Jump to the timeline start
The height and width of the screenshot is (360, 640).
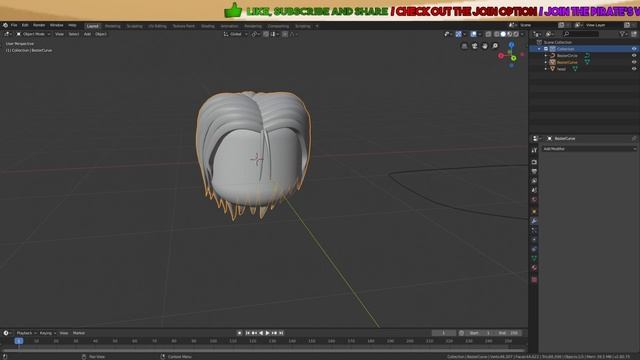click(247, 333)
